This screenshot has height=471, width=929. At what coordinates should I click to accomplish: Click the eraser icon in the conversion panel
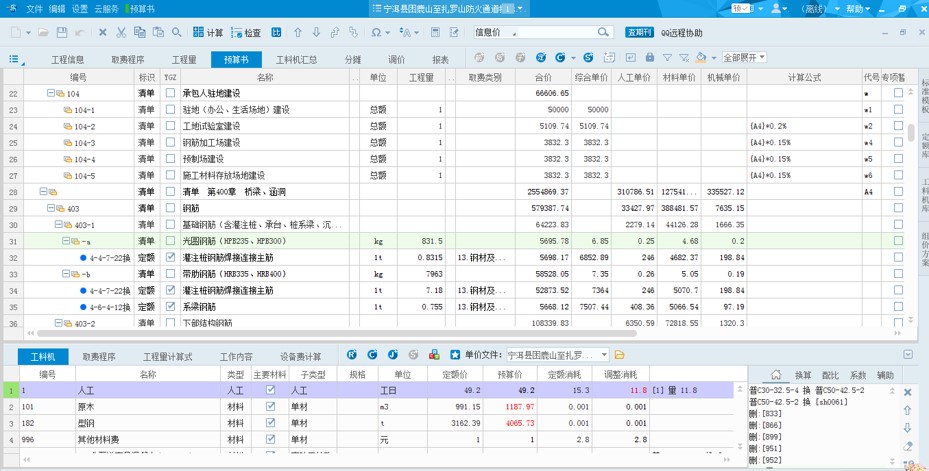coord(907,446)
